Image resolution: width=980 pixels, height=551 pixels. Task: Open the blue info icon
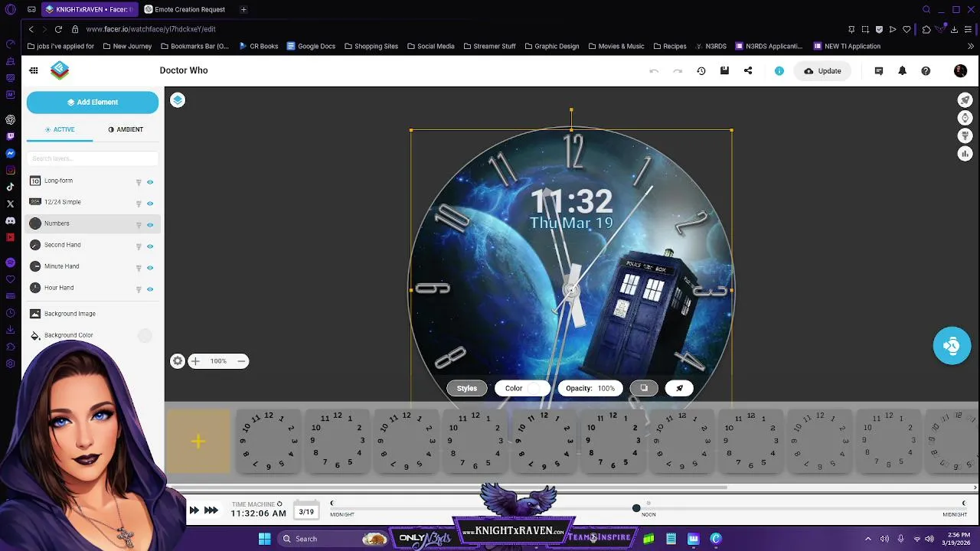point(779,70)
